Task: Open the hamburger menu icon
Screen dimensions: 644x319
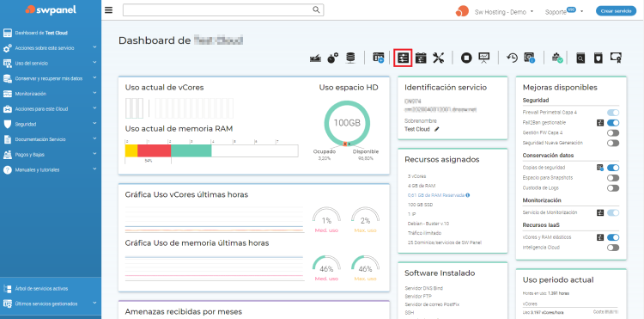Action: click(108, 10)
